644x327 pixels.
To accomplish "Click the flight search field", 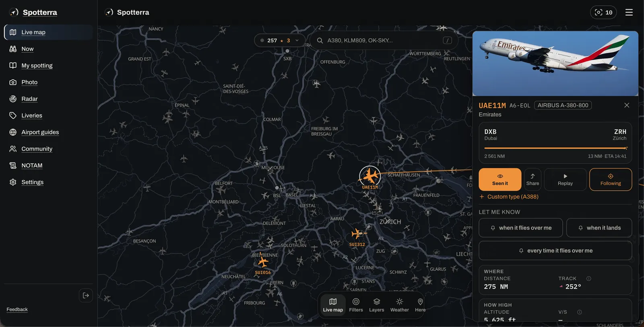I will (x=384, y=40).
